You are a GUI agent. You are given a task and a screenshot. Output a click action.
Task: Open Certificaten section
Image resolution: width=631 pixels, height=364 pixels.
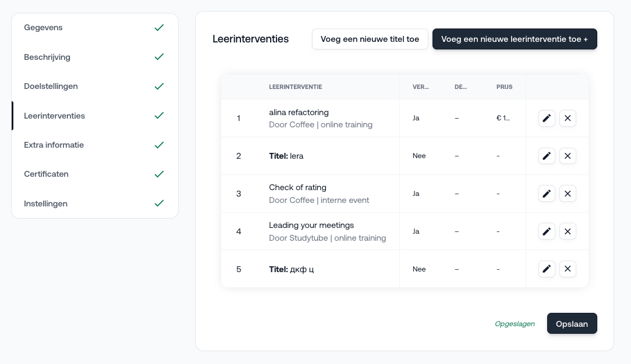pos(46,174)
